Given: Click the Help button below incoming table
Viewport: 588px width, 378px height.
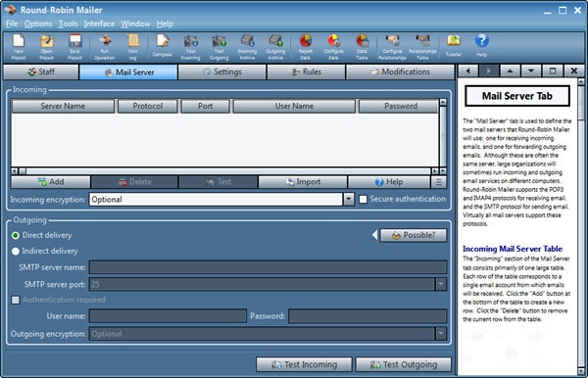Looking at the screenshot, I should pyautogui.click(x=389, y=182).
